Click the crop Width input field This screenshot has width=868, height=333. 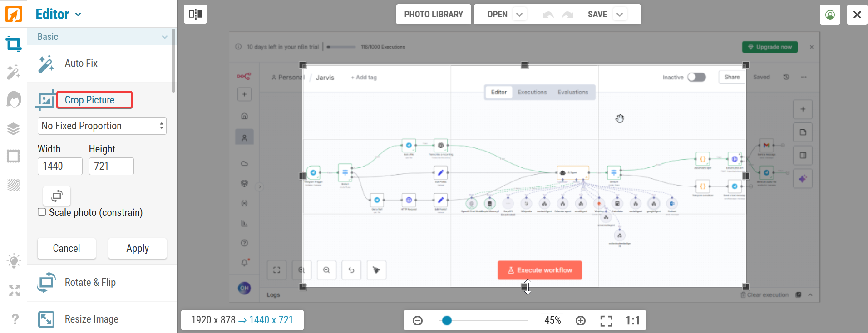[x=60, y=166]
